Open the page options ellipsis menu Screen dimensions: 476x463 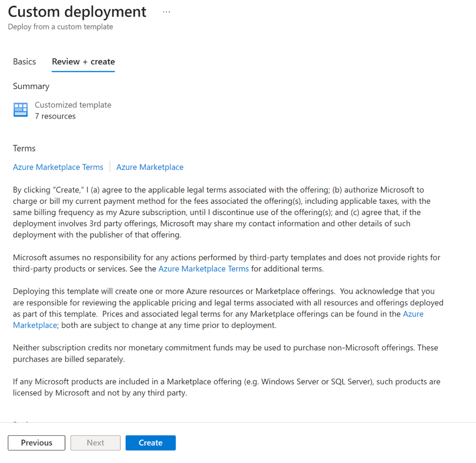tap(167, 11)
